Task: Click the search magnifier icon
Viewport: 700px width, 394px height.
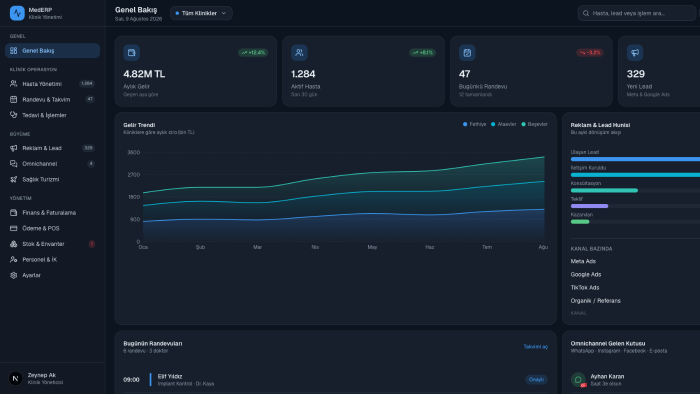Action: [586, 13]
